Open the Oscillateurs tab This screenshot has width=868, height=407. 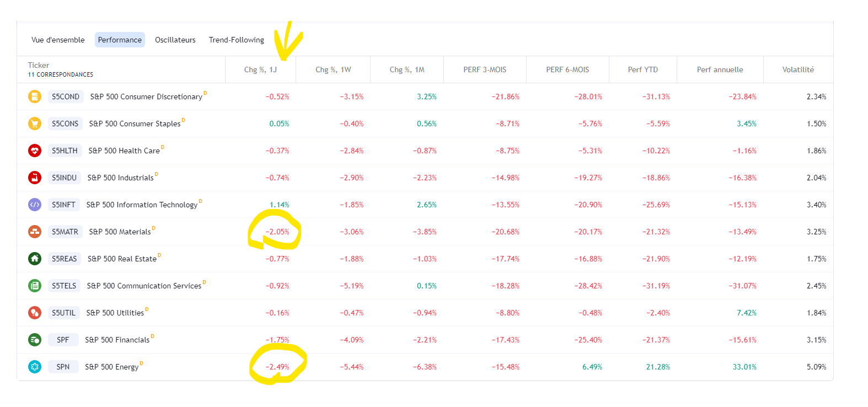(x=175, y=40)
